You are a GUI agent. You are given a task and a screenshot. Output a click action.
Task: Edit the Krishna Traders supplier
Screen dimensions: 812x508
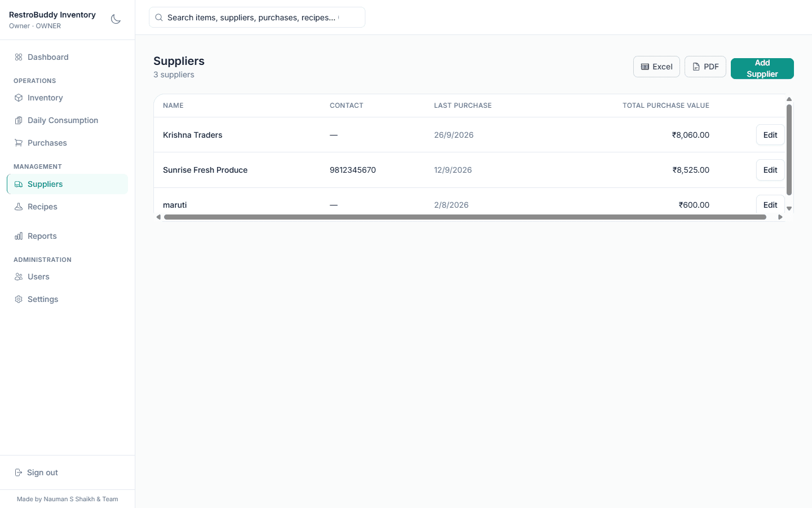[770, 135]
